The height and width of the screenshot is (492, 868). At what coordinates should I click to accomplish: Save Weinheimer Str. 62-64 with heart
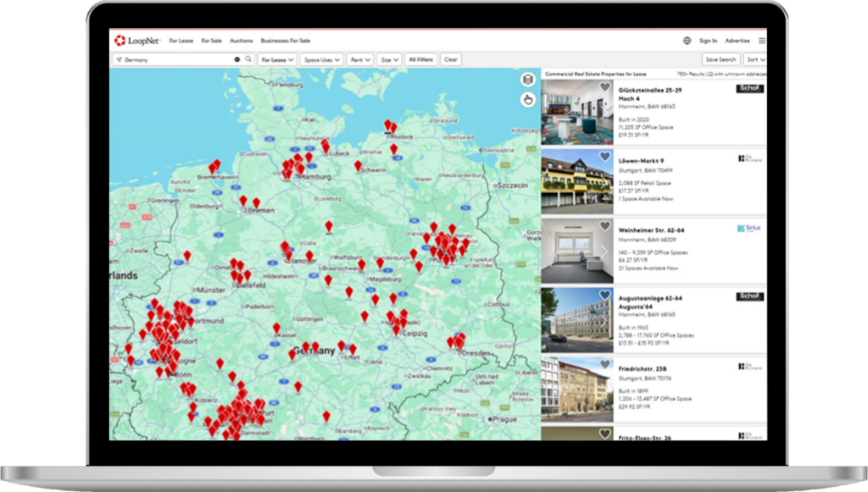605,226
